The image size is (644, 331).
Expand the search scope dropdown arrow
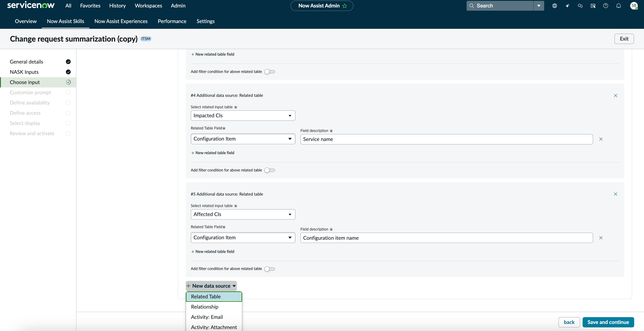click(x=539, y=6)
